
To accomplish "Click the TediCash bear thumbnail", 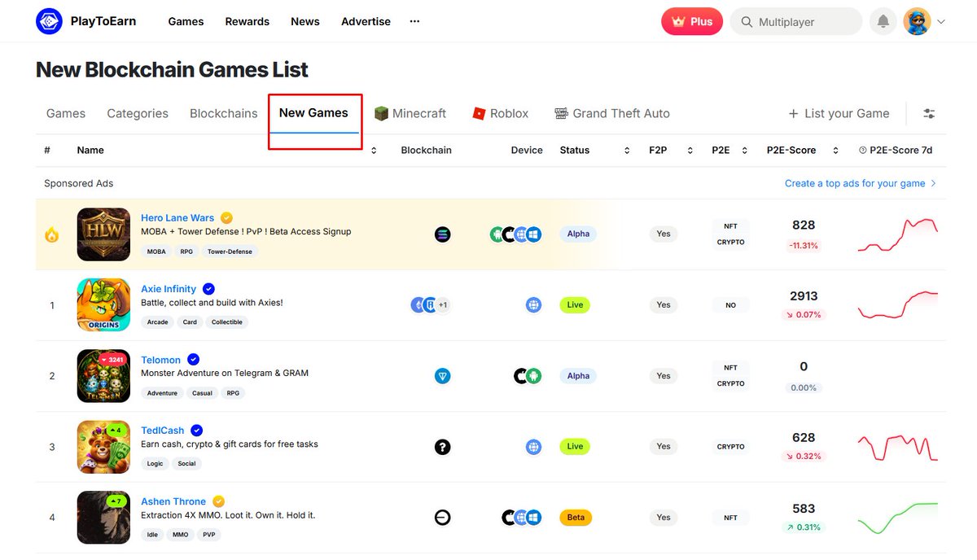I will (103, 446).
